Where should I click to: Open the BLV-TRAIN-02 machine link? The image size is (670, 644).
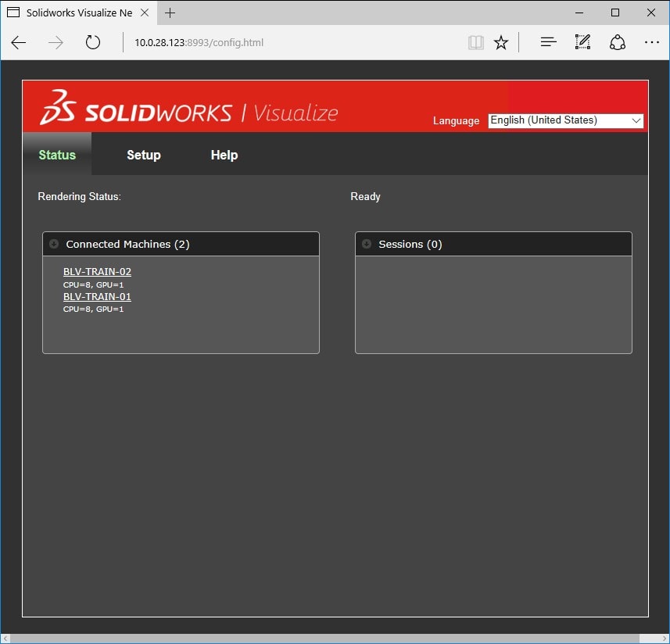click(x=97, y=272)
